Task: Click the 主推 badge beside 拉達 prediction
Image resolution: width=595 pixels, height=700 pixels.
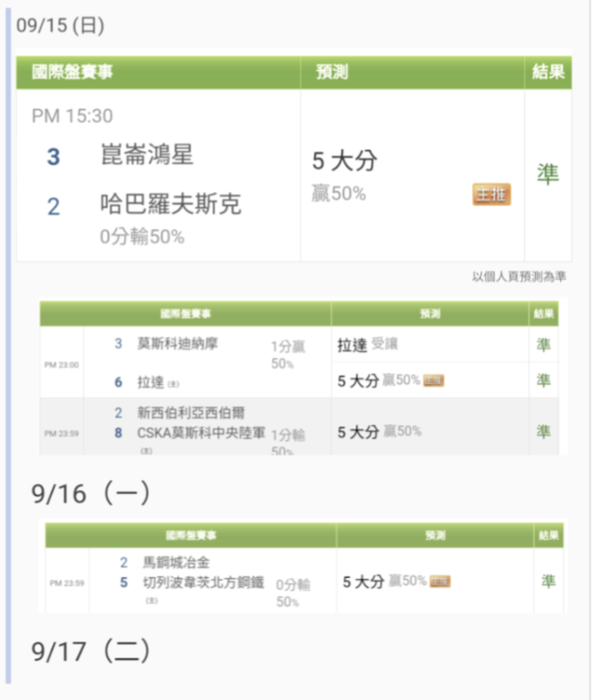Action: (x=434, y=381)
